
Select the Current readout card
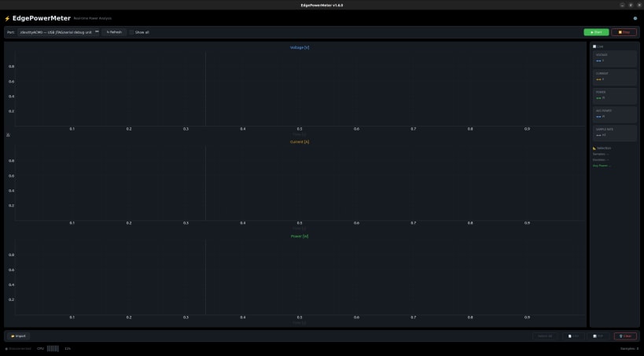pos(614,77)
